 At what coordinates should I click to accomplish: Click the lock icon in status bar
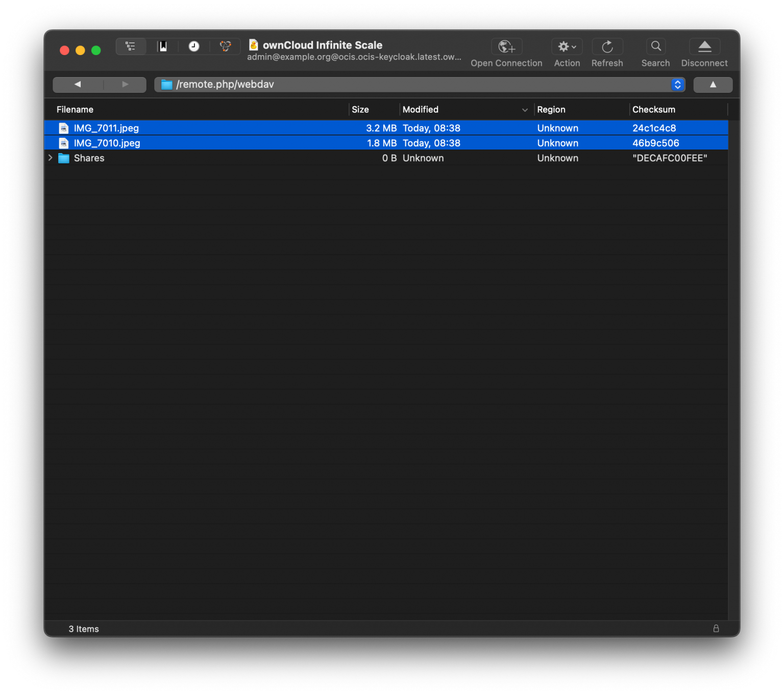pyautogui.click(x=716, y=628)
